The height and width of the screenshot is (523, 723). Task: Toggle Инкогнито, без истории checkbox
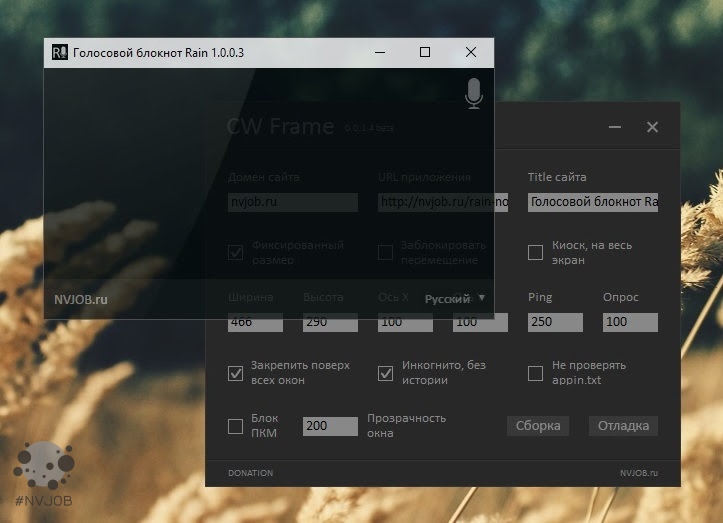tap(385, 373)
